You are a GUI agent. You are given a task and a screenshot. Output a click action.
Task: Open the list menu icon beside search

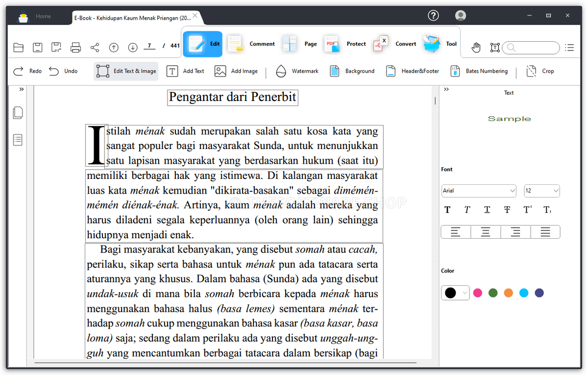coord(569,48)
